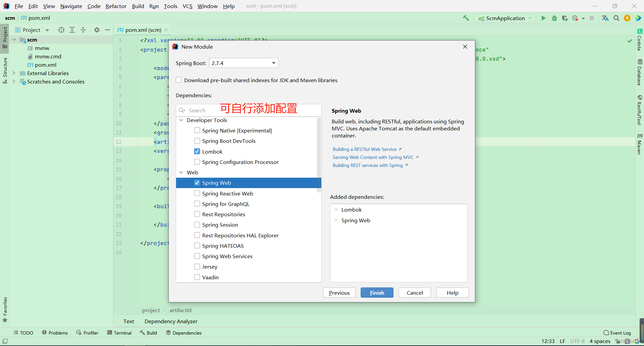Open the Maven side tool window
Viewport: 644px width, 346px height.
click(x=640, y=144)
